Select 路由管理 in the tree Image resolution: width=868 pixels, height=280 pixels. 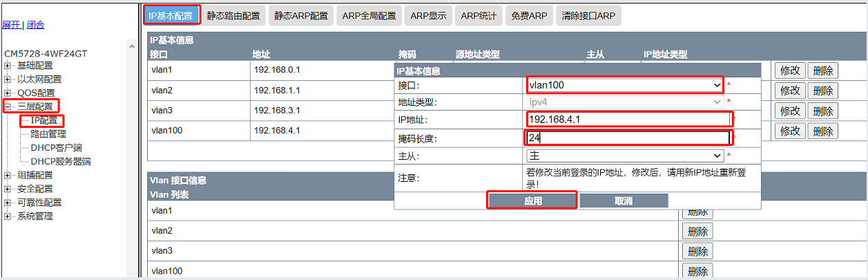tap(48, 134)
